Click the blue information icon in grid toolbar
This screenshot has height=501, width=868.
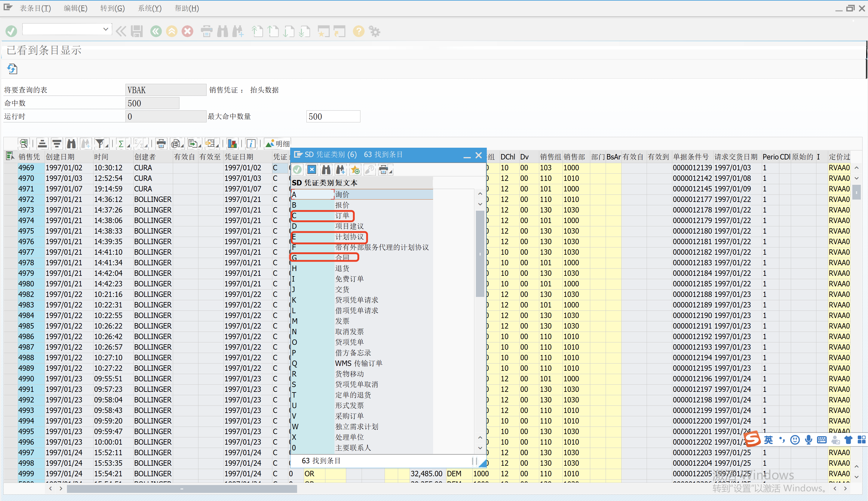[x=251, y=143]
